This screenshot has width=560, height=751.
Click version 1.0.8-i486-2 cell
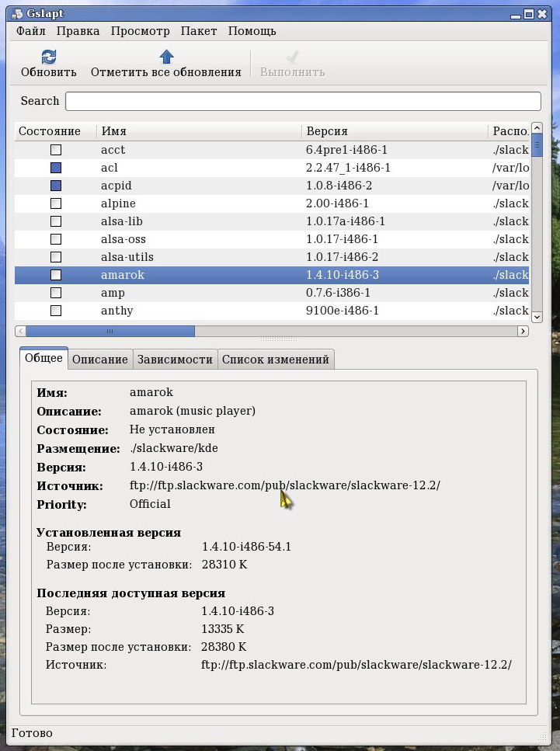[339, 186]
